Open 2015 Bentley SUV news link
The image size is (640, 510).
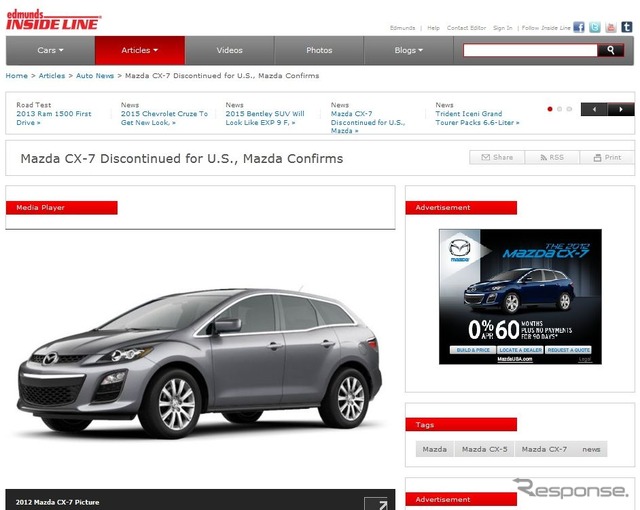coord(265,118)
